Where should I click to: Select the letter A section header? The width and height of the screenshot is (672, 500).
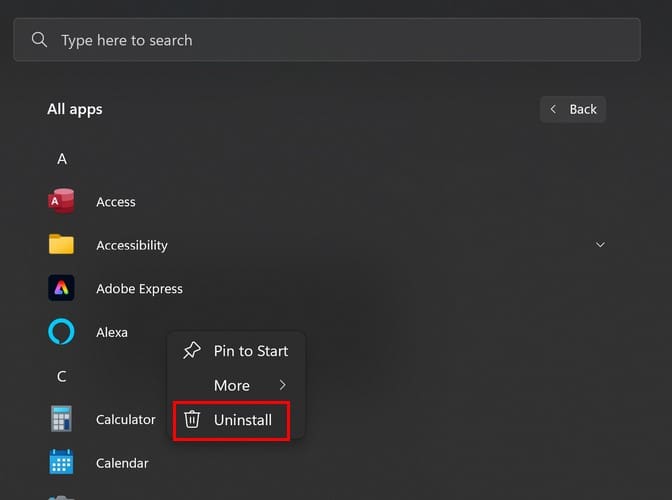pyautogui.click(x=62, y=159)
